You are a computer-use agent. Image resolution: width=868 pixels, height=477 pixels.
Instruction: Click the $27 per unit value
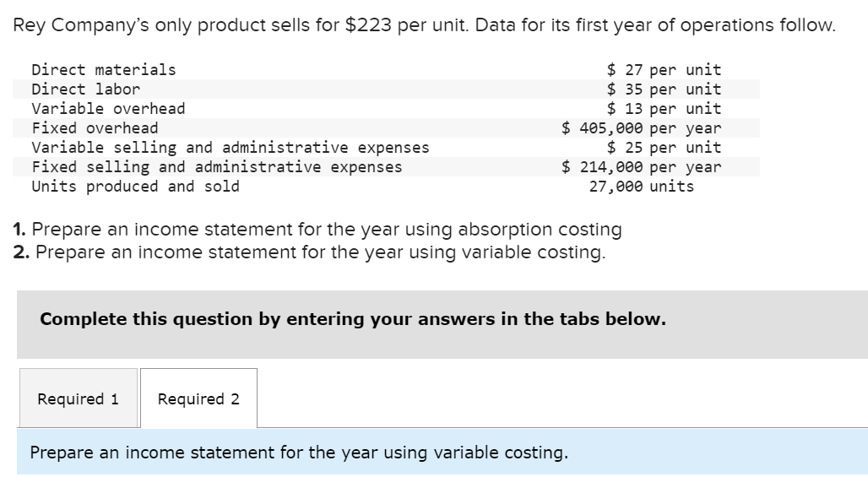[x=664, y=69]
